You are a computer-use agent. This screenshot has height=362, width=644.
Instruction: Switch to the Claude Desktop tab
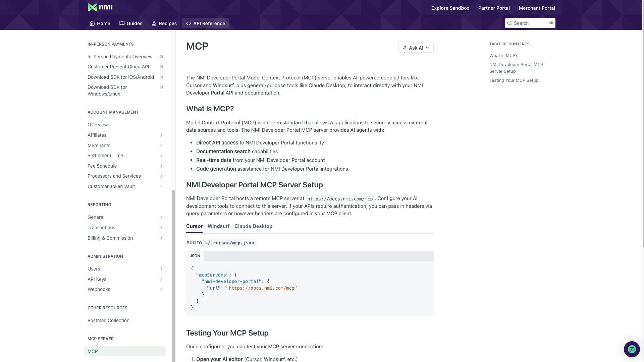point(253,226)
